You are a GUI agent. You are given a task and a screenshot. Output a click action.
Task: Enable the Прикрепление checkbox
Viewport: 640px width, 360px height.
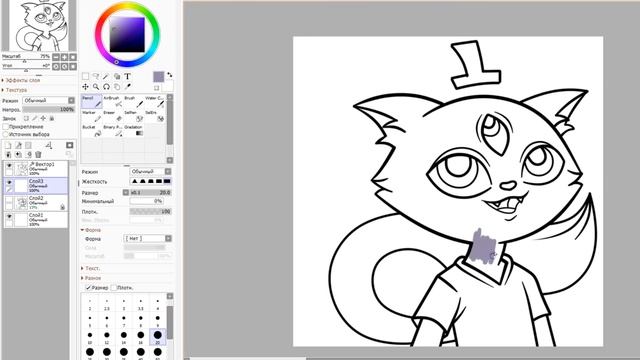pyautogui.click(x=5, y=127)
